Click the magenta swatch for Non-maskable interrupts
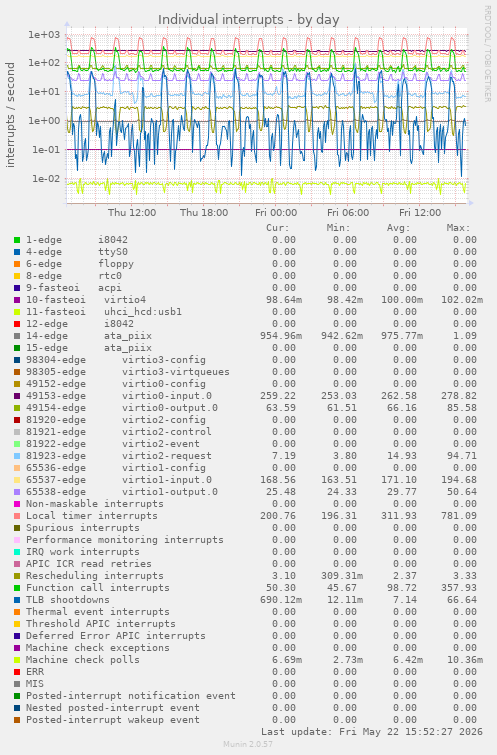Screen dimensions: 497x755 click(17, 504)
